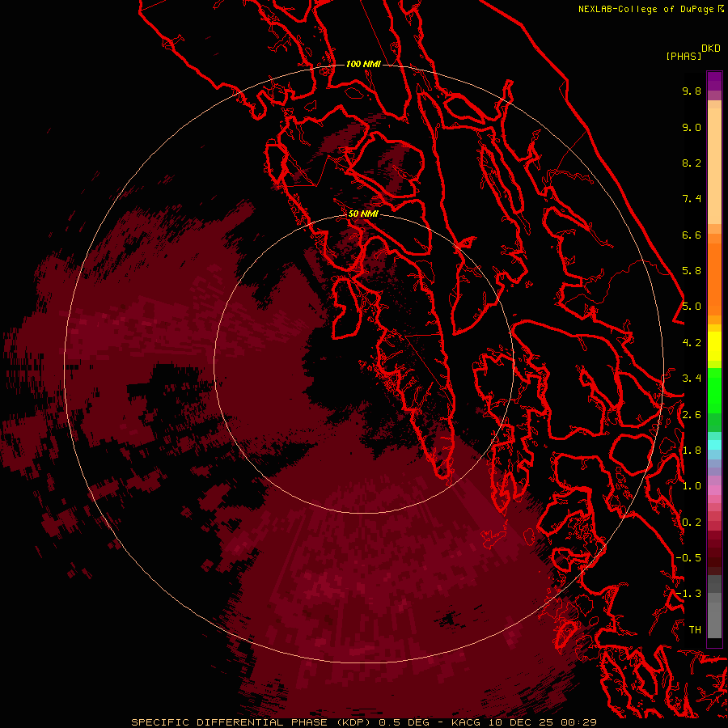The image size is (728, 728).
Task: Click the 5.0 value on the scale
Action: pyautogui.click(x=692, y=307)
